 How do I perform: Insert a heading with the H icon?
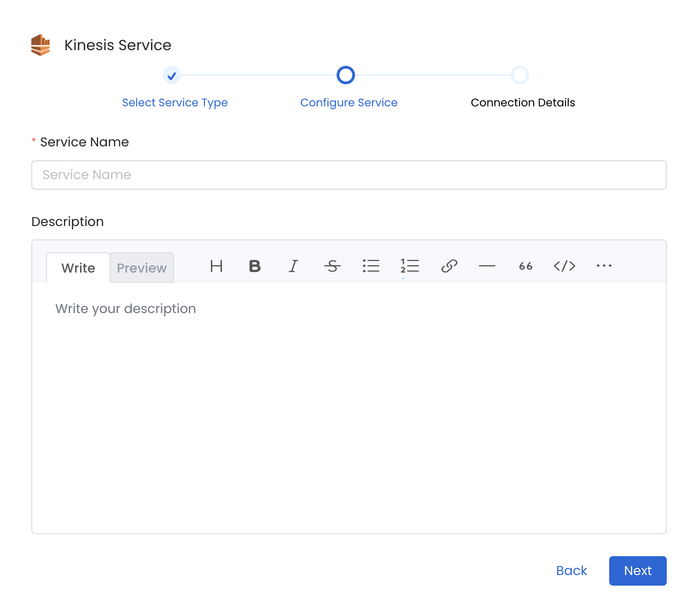[x=216, y=266]
